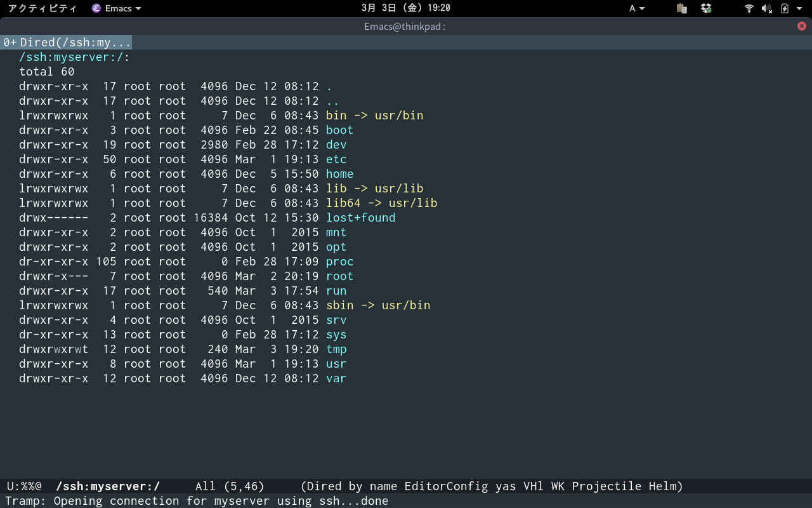Select the Dired(/ssh:my... tab

[67, 43]
